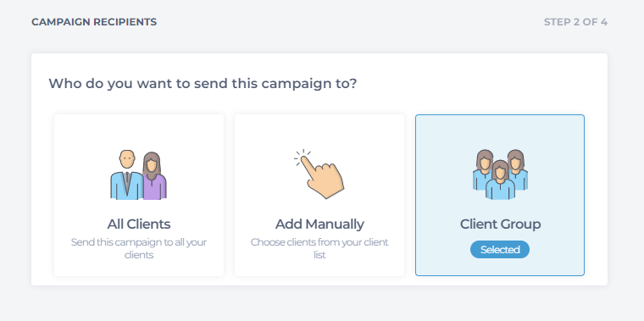The image size is (644, 321).
Task: Select the All Clients card
Action: (x=139, y=195)
